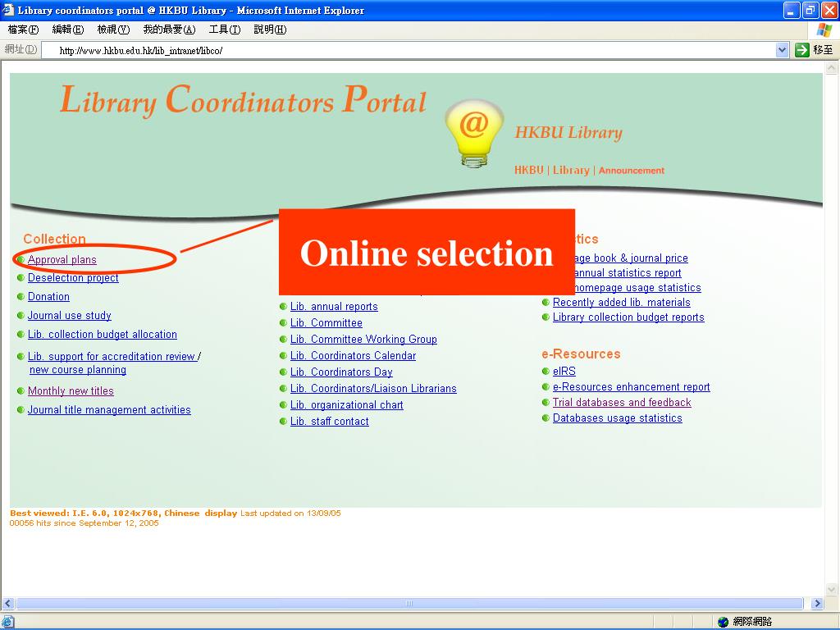Viewport: 840px width, 630px height.
Task: Open the 檢視(V) View menu
Action: click(x=113, y=30)
